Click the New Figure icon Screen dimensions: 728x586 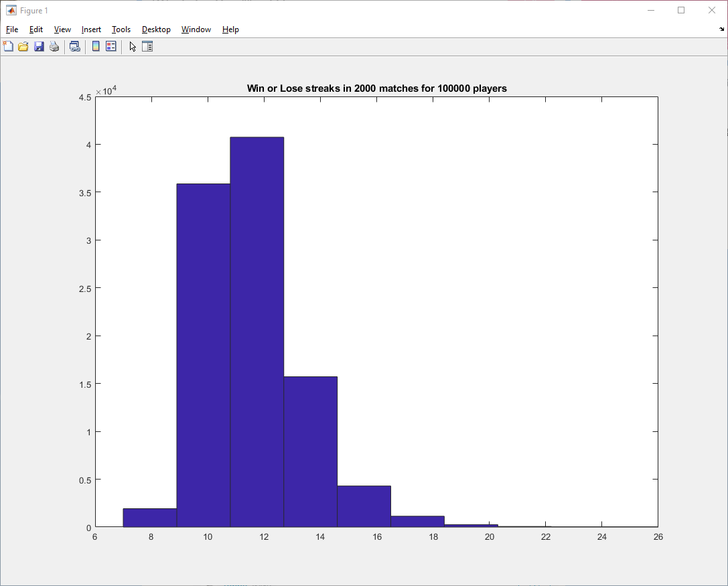(x=8, y=46)
